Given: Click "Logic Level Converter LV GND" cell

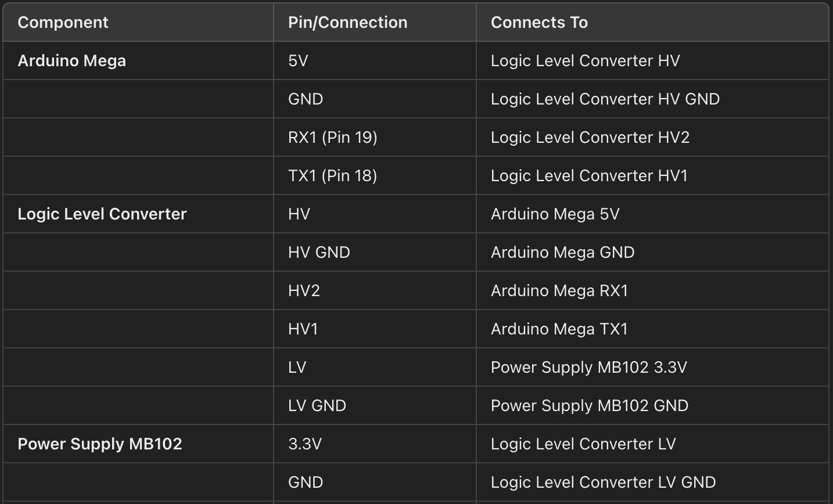Looking at the screenshot, I should [603, 483].
